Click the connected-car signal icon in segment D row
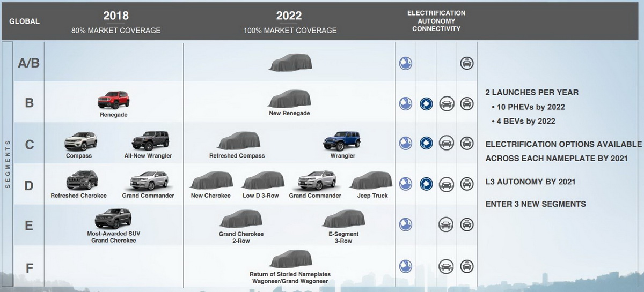This screenshot has height=292, width=644. 467,184
